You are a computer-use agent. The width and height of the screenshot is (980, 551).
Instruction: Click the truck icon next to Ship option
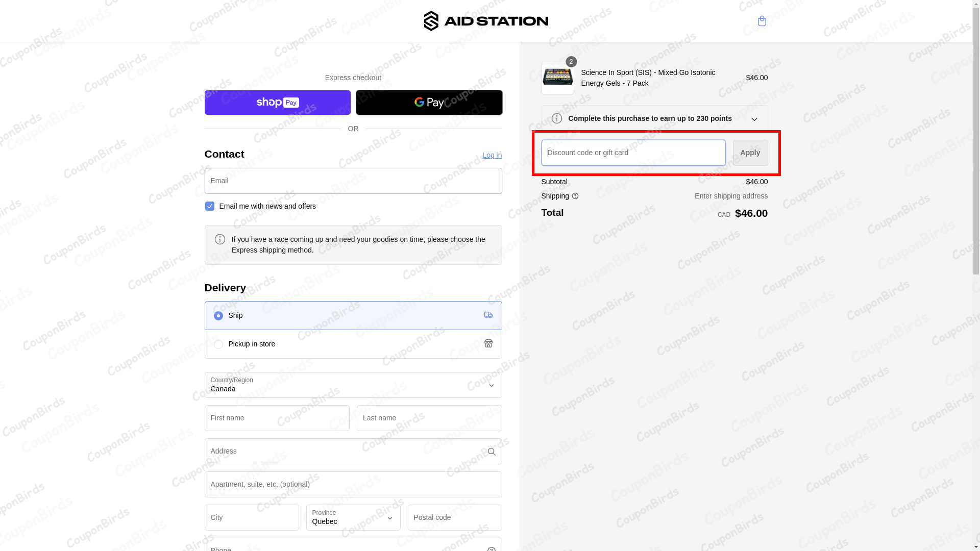click(x=488, y=315)
